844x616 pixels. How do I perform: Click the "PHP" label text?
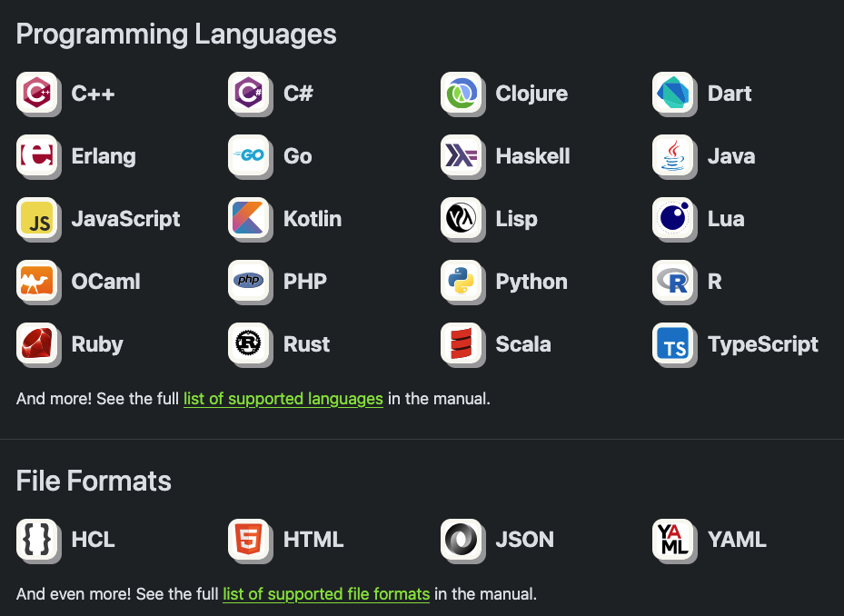304,281
